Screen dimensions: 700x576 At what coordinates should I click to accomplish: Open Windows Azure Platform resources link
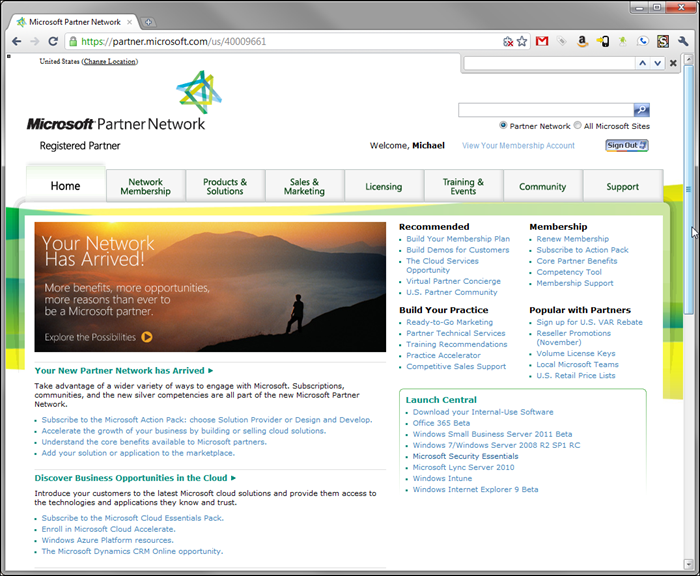tap(108, 540)
